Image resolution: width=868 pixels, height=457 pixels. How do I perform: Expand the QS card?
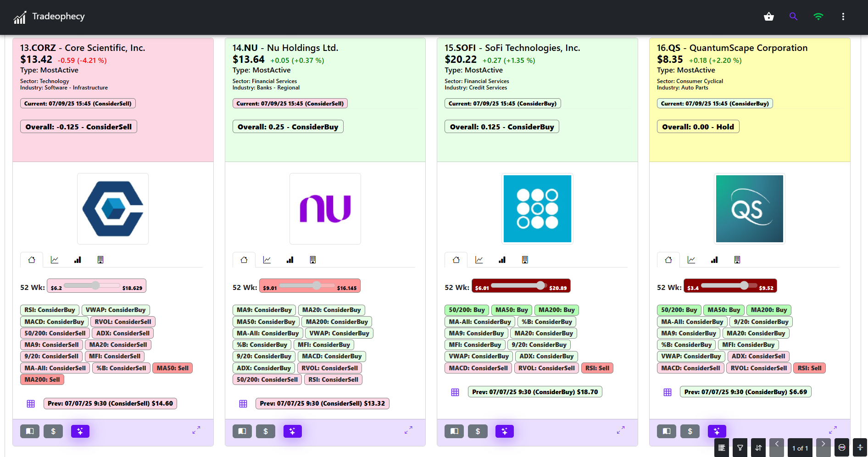click(x=833, y=430)
